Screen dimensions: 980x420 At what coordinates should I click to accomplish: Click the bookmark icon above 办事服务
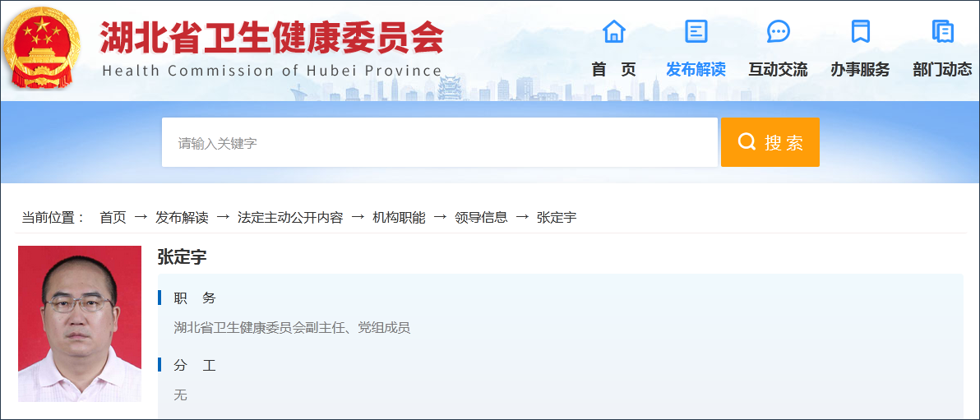click(x=860, y=30)
